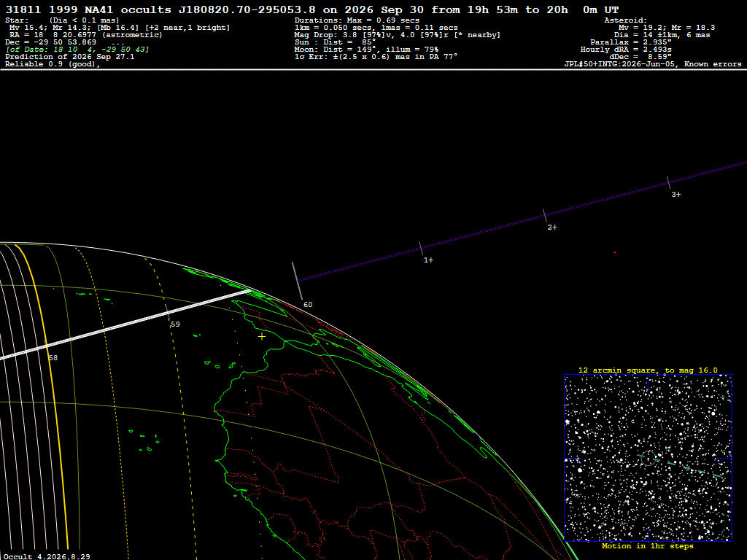The height and width of the screenshot is (560, 747).
Task: Click the 59 minute marker on shadow path
Action: [x=175, y=324]
